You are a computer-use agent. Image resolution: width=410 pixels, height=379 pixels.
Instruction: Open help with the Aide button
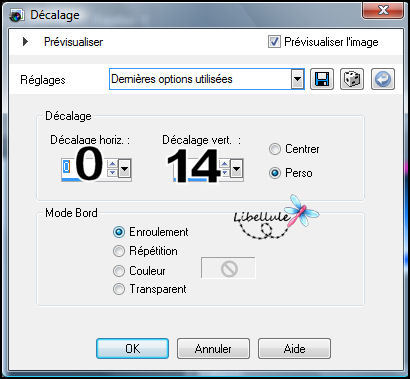(x=294, y=349)
